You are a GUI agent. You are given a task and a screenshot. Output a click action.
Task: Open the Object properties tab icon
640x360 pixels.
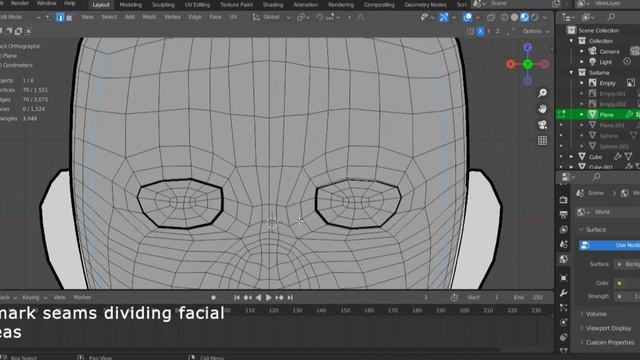coord(564,278)
